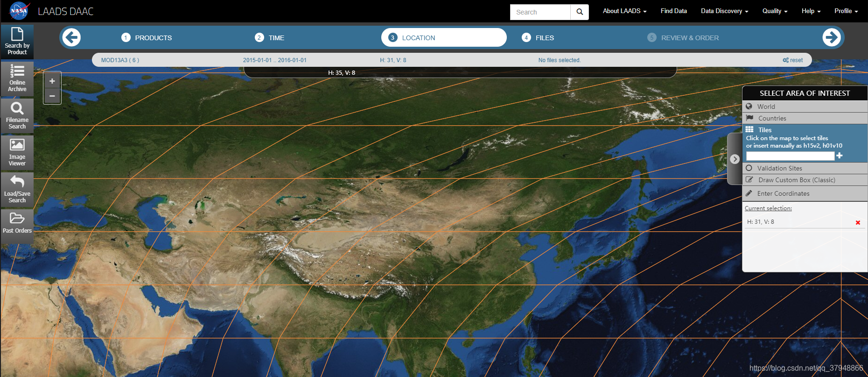Select Countries area option

pos(805,118)
